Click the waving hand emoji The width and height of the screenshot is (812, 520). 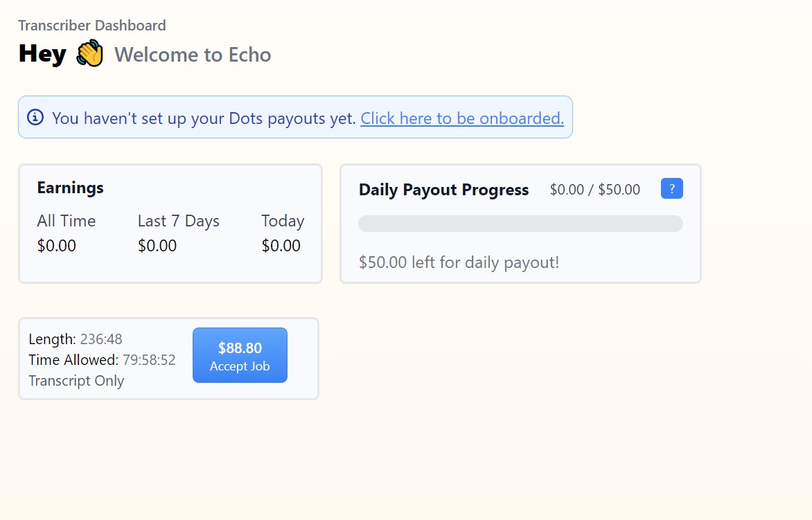coord(90,53)
